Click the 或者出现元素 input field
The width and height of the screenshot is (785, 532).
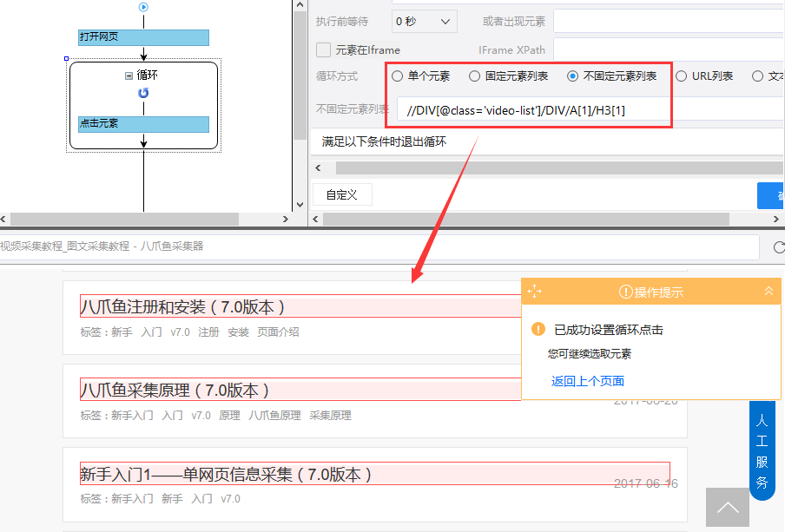click(x=669, y=22)
